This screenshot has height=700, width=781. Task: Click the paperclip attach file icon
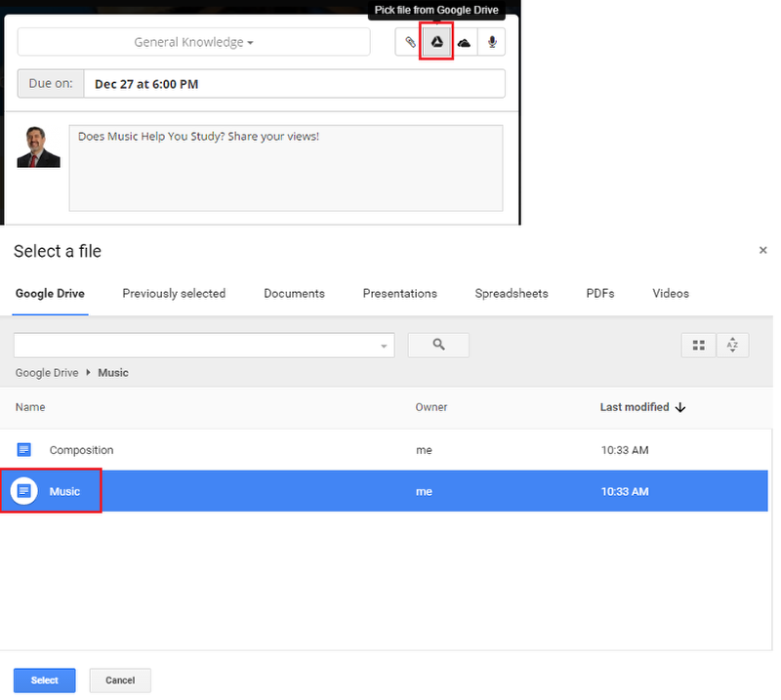(x=410, y=42)
